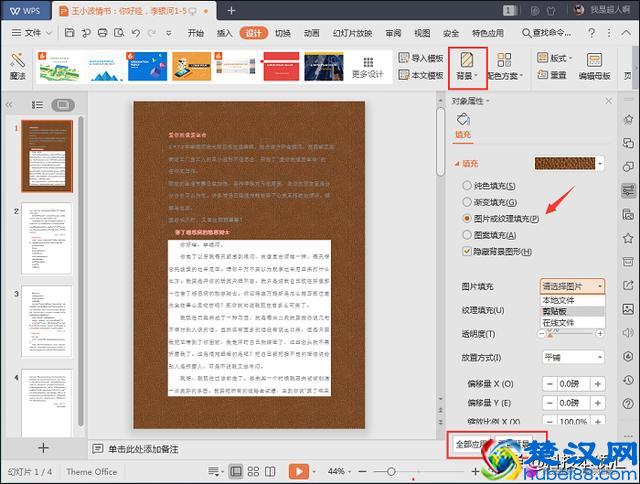Open the Object Properties (对象属性) dropdown
Screen dimensions: 640x484
pos(470,101)
